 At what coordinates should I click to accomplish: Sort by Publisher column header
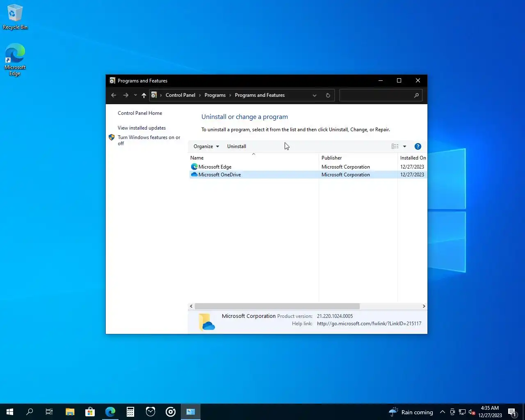pos(358,158)
